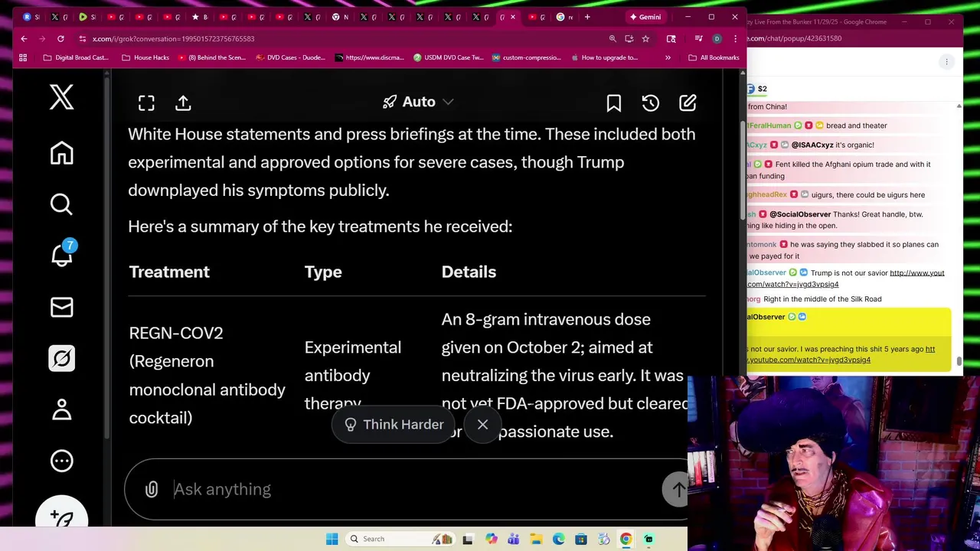Select the Grok icon in the sidebar
Viewport: 980px width, 551px height.
61,358
